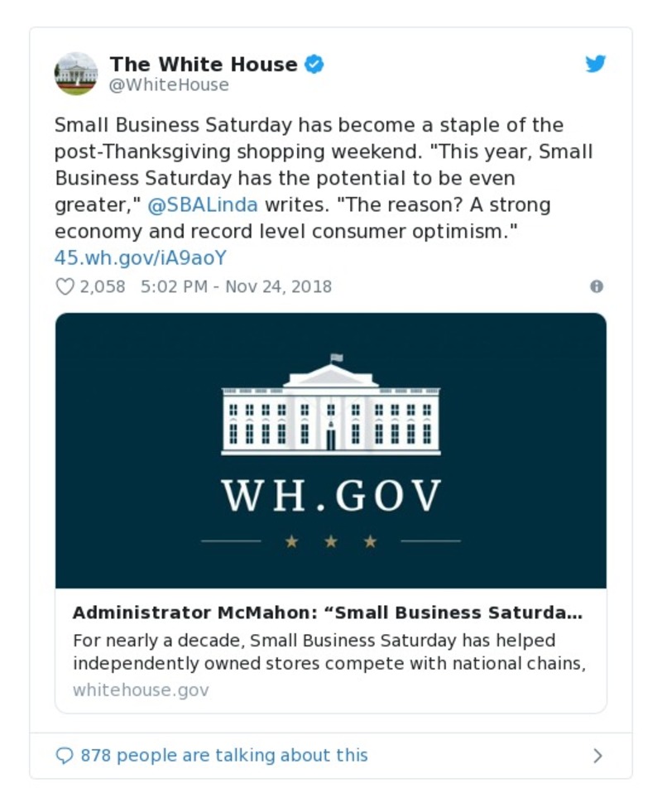The image size is (662, 812).
Task: Click the 2,058 likes count
Action: [103, 286]
